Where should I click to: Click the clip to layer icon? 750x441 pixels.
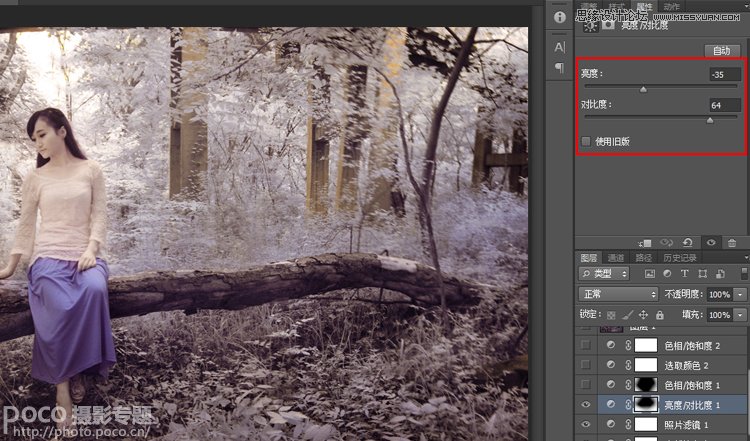645,242
